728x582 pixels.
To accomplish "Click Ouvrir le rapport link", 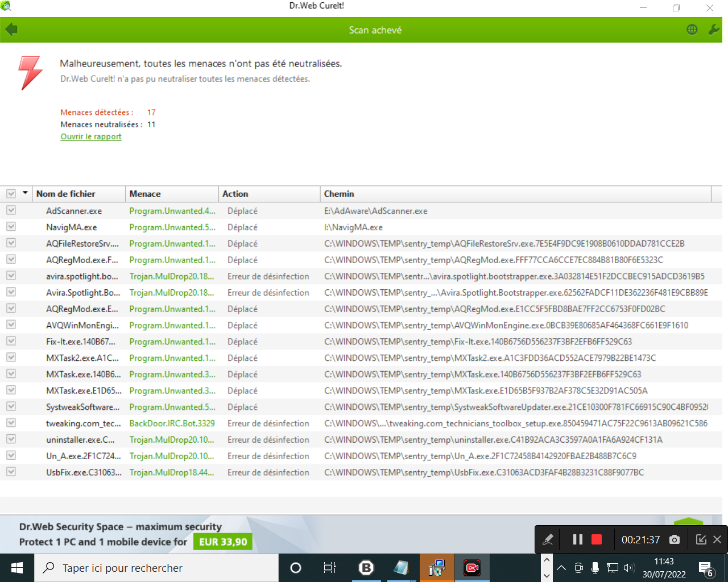I will pos(91,136).
